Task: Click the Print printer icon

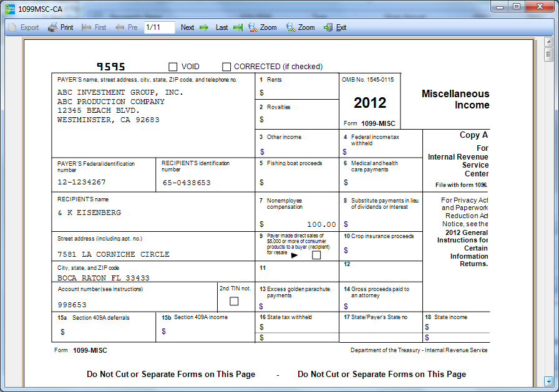Action: [x=53, y=27]
